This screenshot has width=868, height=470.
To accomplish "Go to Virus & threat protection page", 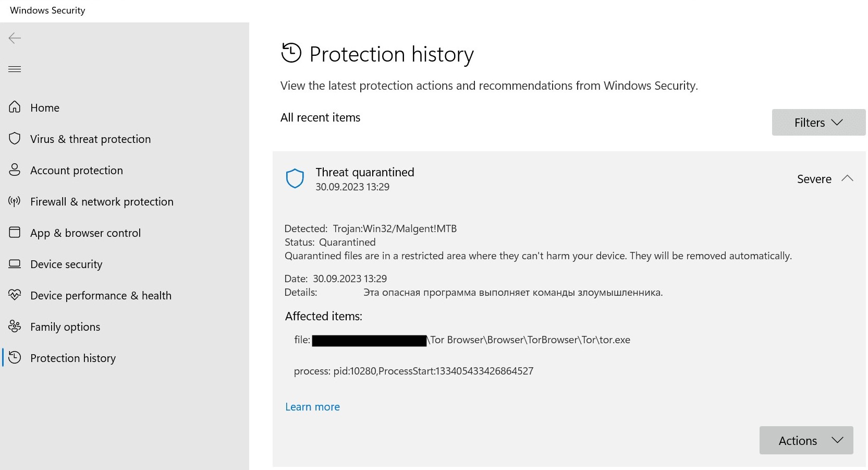I will [90, 139].
